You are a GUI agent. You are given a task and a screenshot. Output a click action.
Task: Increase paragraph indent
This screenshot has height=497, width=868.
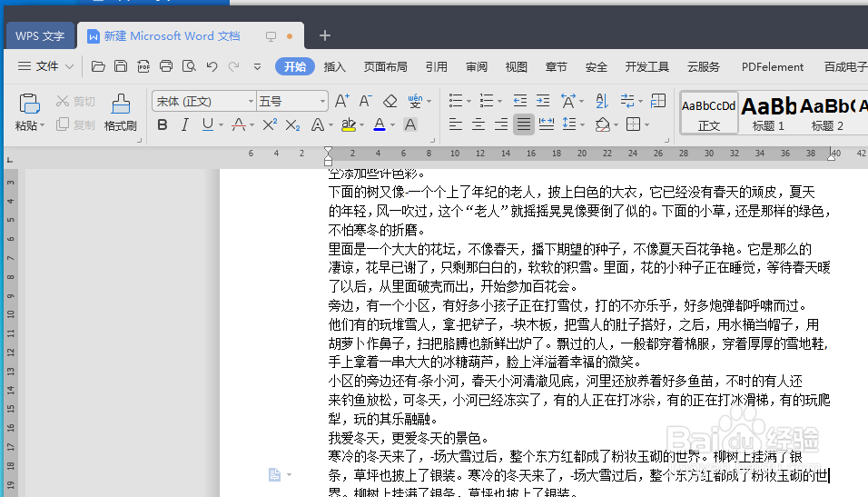coord(543,101)
